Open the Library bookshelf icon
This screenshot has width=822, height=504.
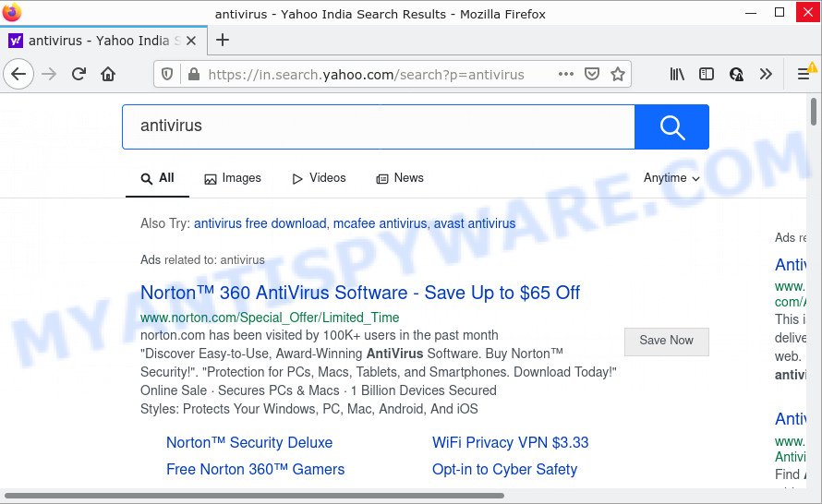coord(677,75)
